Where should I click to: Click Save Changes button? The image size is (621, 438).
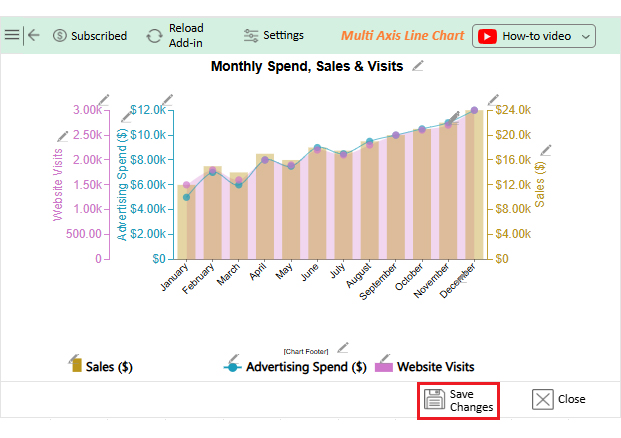tap(458, 400)
